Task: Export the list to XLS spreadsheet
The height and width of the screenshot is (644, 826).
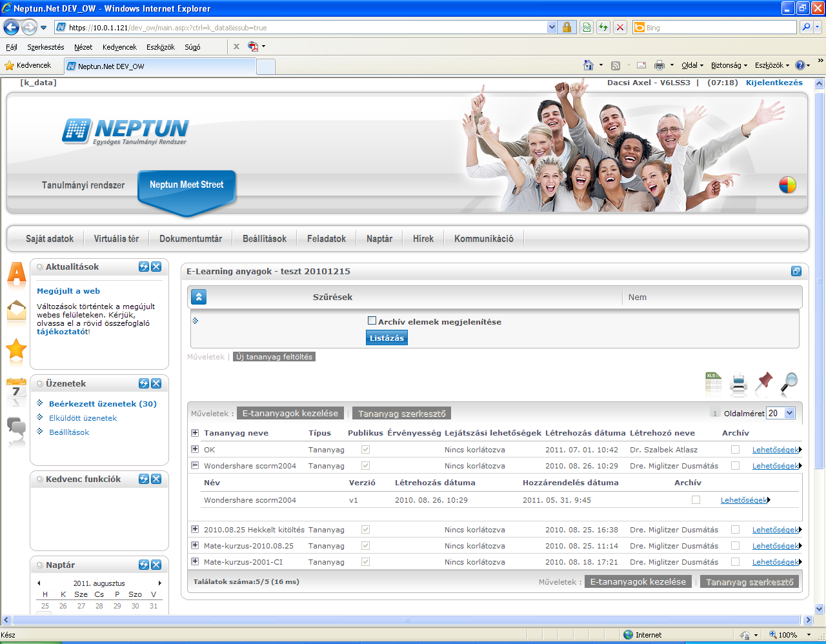Action: point(713,383)
